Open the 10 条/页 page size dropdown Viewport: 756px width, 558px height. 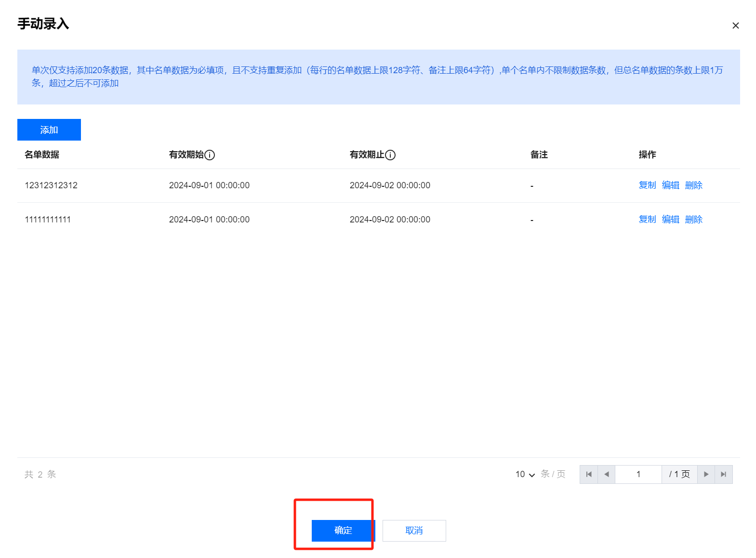525,474
